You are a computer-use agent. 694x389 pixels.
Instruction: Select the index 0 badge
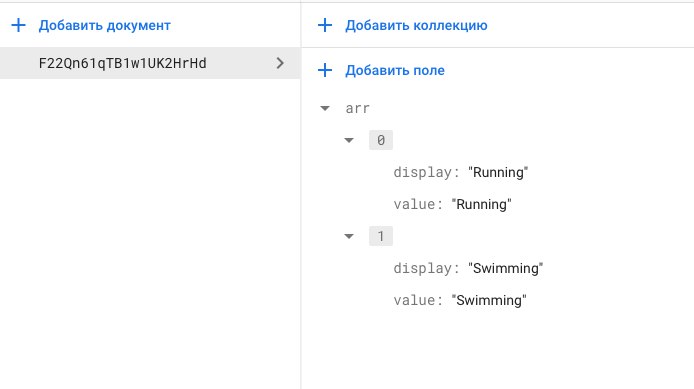(x=381, y=140)
